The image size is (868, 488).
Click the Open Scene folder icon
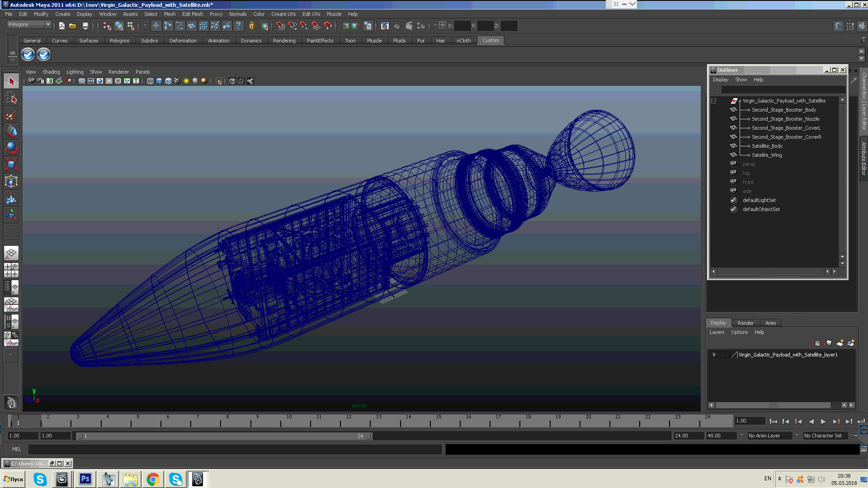click(x=73, y=26)
